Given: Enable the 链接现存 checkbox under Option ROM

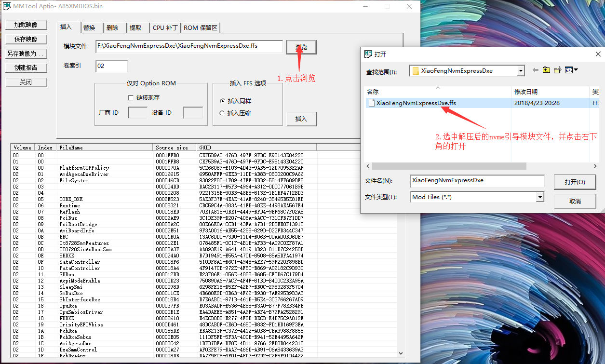Looking at the screenshot, I should point(131,97).
